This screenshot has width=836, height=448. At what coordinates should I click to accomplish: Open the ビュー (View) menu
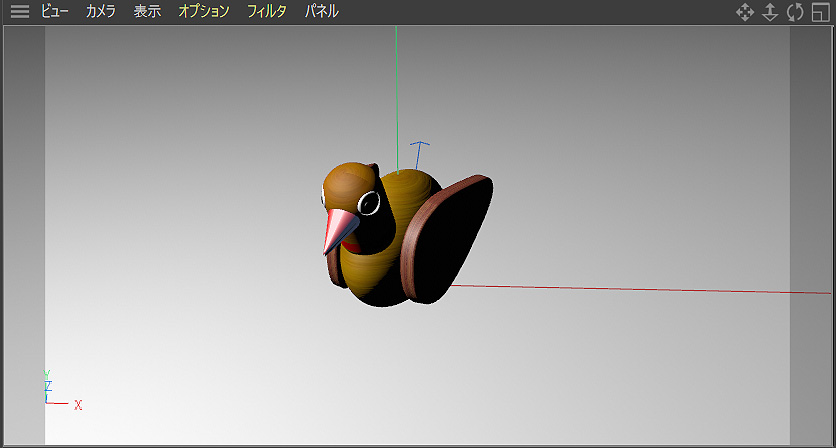point(55,12)
